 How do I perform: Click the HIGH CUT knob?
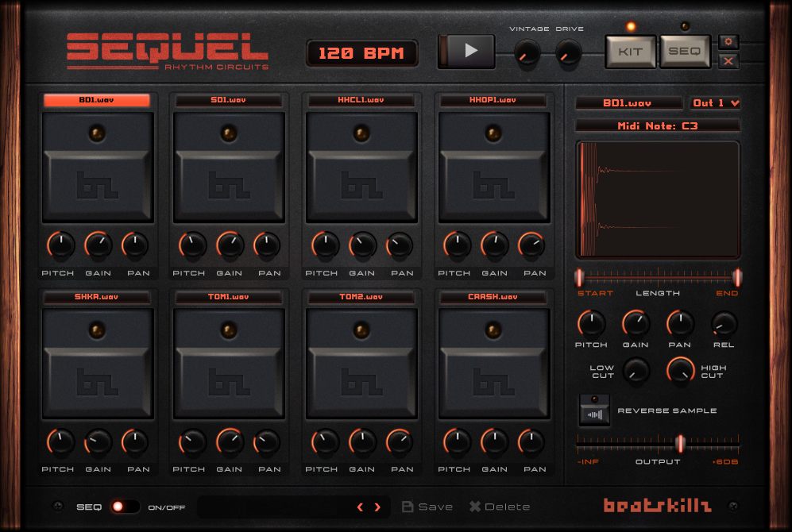tap(681, 371)
